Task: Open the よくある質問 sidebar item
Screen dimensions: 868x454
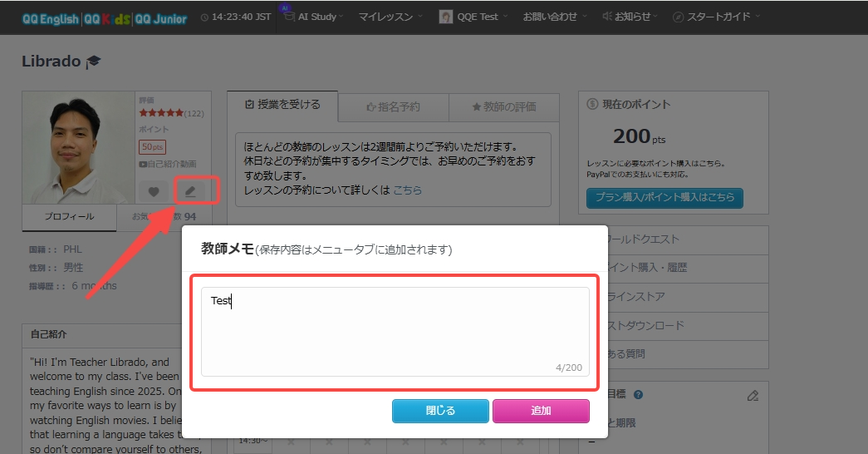Action: 674,353
